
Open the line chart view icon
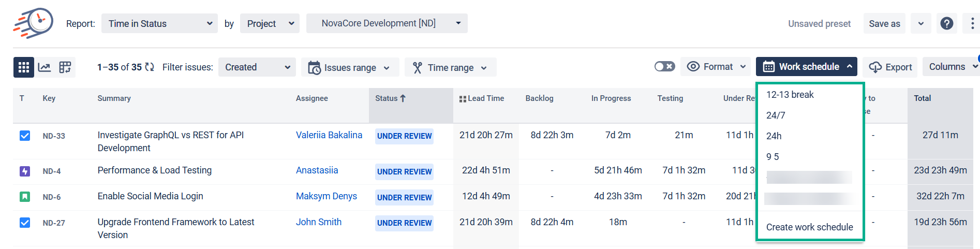pyautogui.click(x=44, y=67)
